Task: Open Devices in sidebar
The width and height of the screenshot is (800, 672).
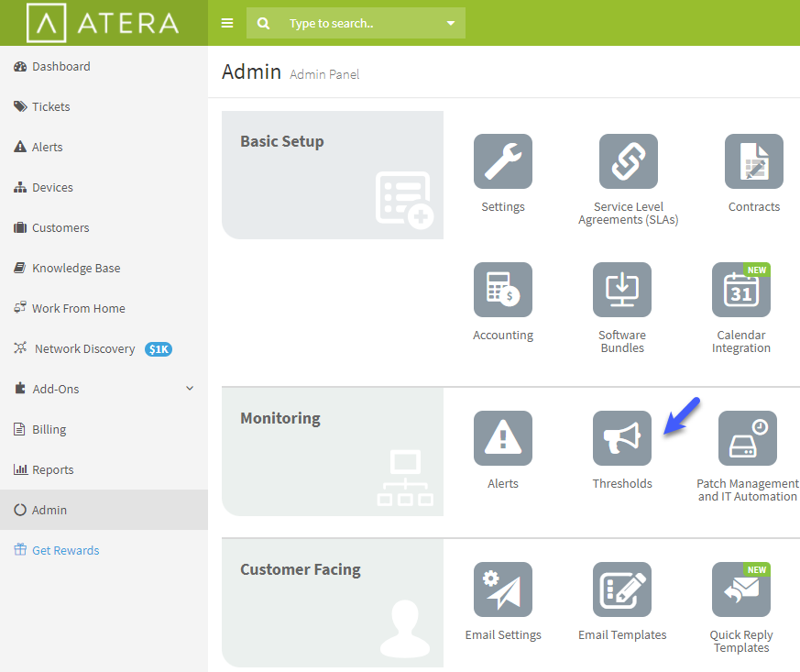Action: coord(104,187)
